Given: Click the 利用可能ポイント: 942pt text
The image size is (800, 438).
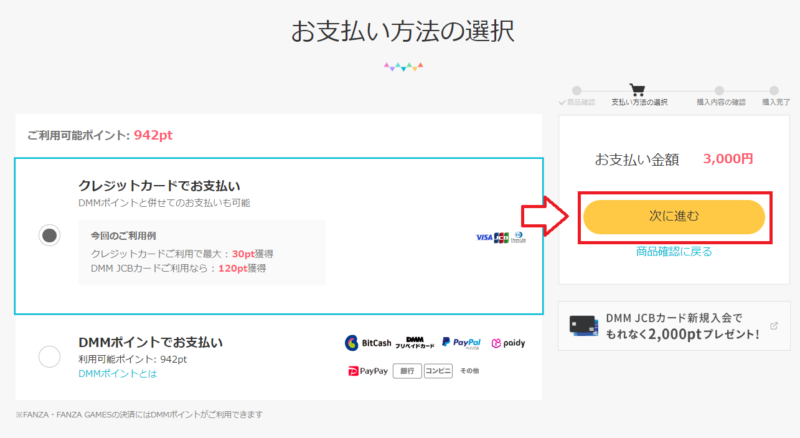Looking at the screenshot, I should pos(133,359).
